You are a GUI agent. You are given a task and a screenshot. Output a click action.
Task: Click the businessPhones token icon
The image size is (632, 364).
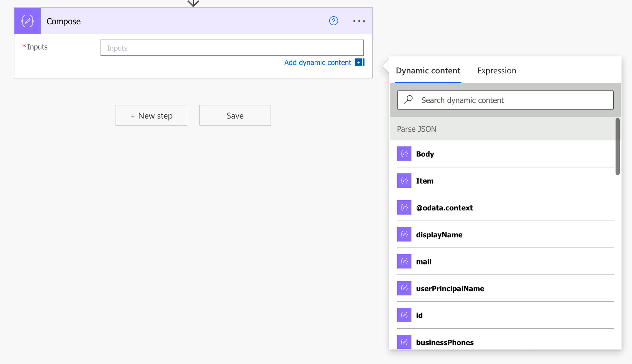pos(404,342)
